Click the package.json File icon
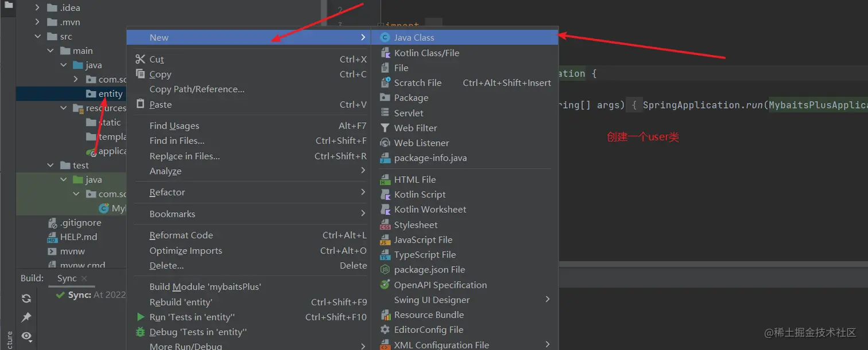 click(x=385, y=270)
